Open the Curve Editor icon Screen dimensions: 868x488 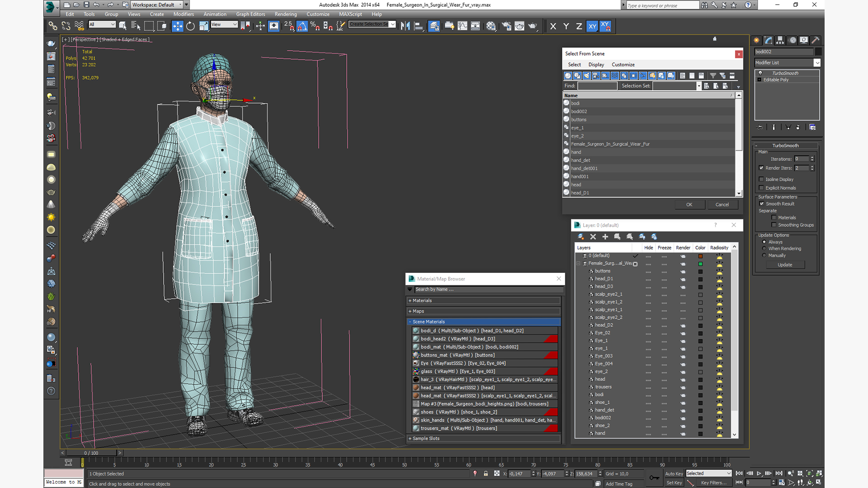(462, 26)
